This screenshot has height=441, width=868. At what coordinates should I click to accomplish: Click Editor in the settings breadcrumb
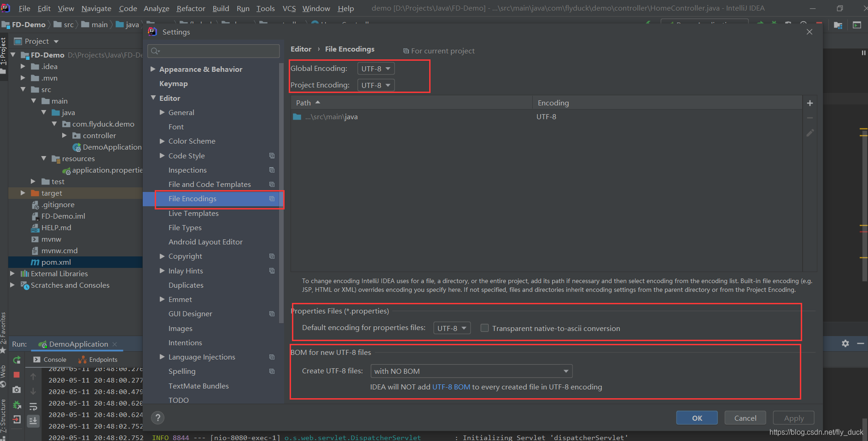point(301,49)
